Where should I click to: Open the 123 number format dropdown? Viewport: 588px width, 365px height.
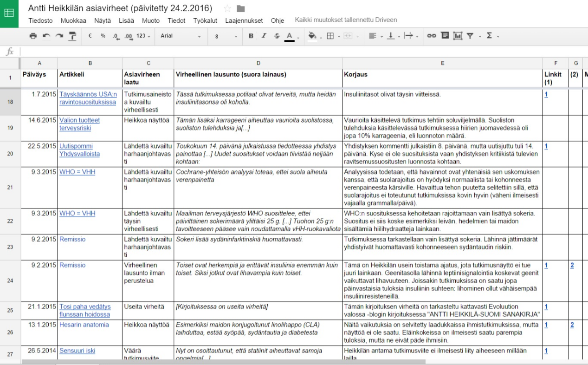[x=143, y=36]
